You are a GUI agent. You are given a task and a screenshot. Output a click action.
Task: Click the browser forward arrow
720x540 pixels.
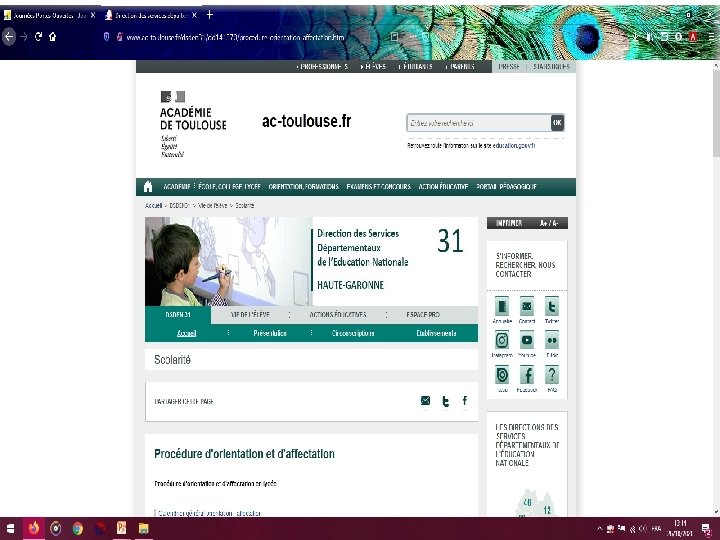point(24,36)
